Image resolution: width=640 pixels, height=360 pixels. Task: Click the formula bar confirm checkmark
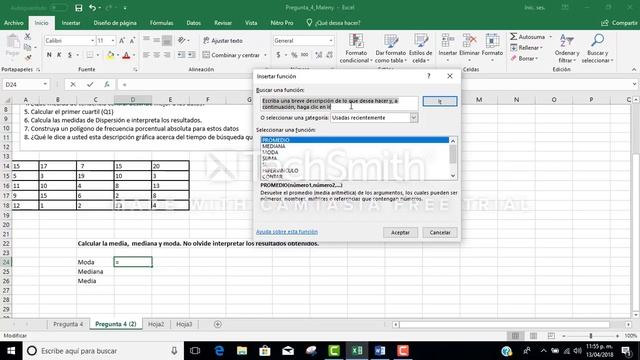click(90, 84)
